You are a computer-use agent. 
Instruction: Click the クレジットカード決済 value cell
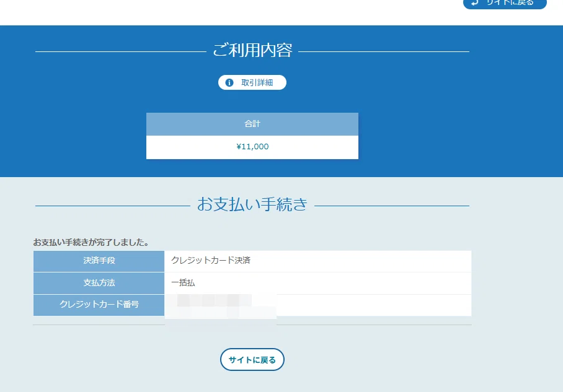click(x=317, y=261)
